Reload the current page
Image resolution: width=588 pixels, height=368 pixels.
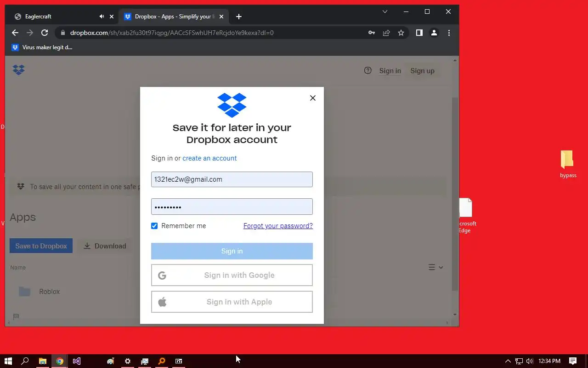point(45,33)
